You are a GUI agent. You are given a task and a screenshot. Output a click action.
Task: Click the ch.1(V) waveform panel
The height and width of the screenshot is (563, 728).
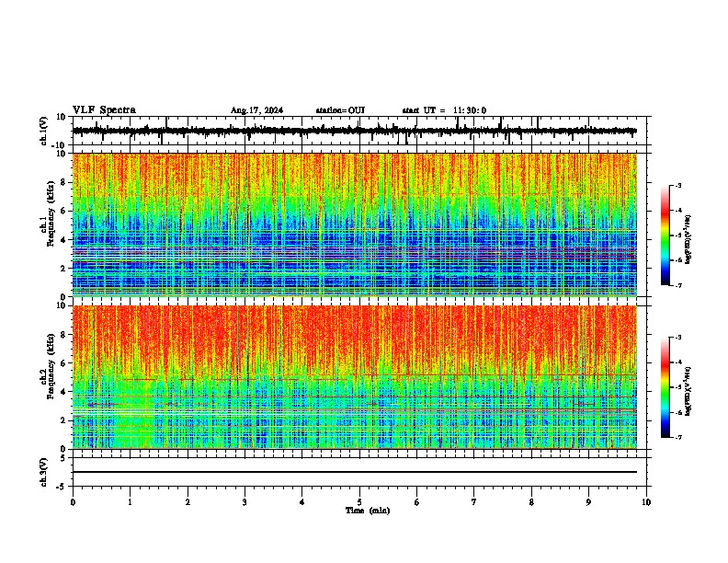click(x=361, y=131)
